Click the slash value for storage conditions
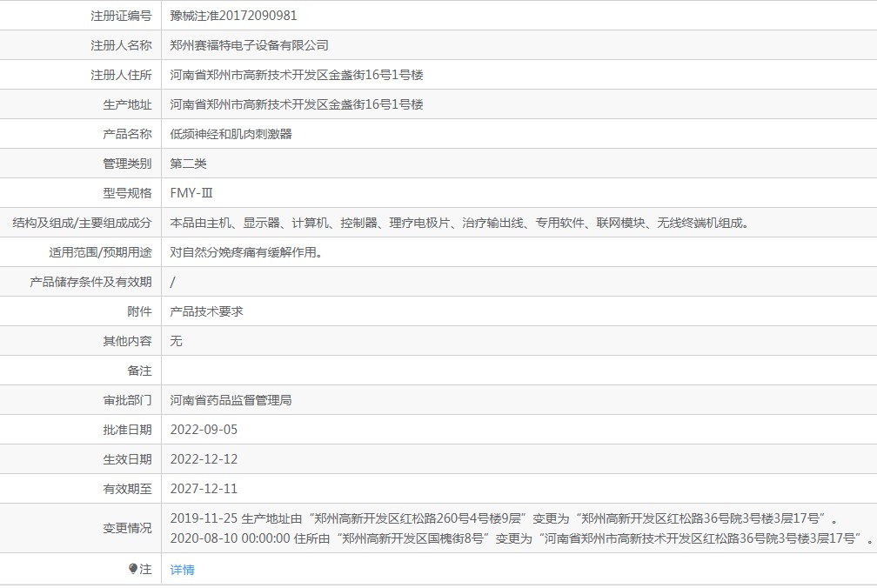 173,283
